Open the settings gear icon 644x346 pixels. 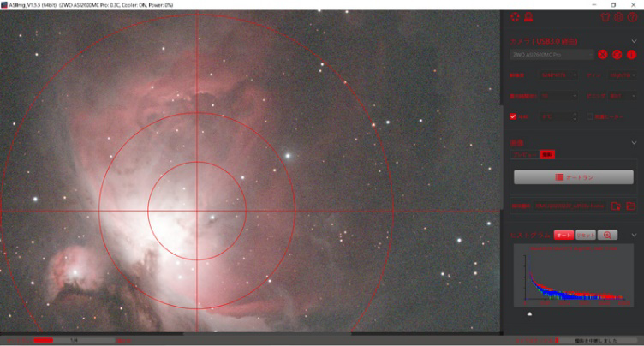(618, 17)
